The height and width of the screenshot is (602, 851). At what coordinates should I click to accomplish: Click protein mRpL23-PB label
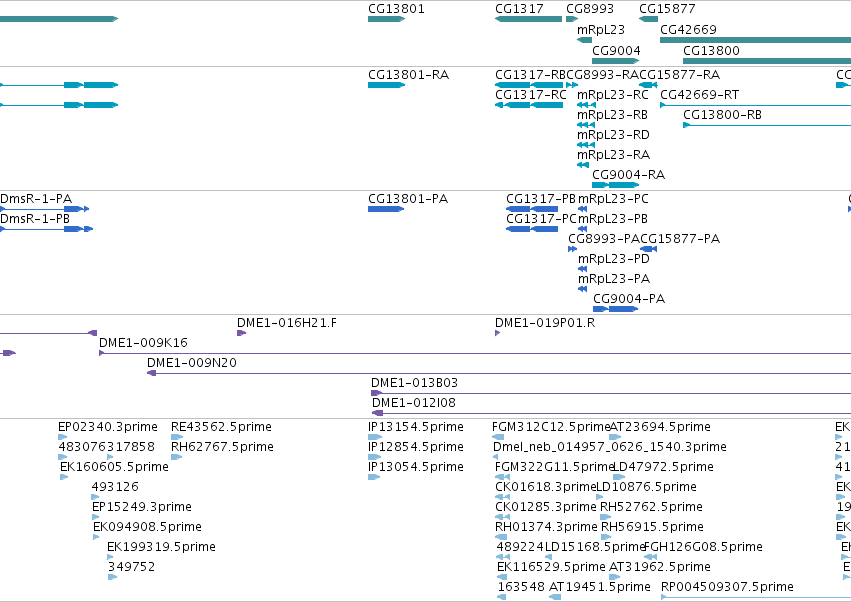[x=613, y=219]
